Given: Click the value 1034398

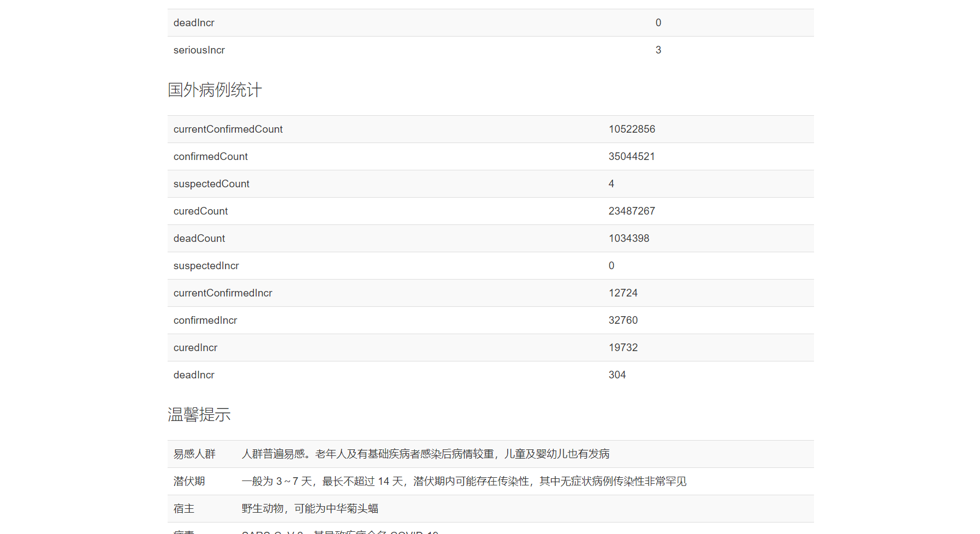Looking at the screenshot, I should click(629, 239).
